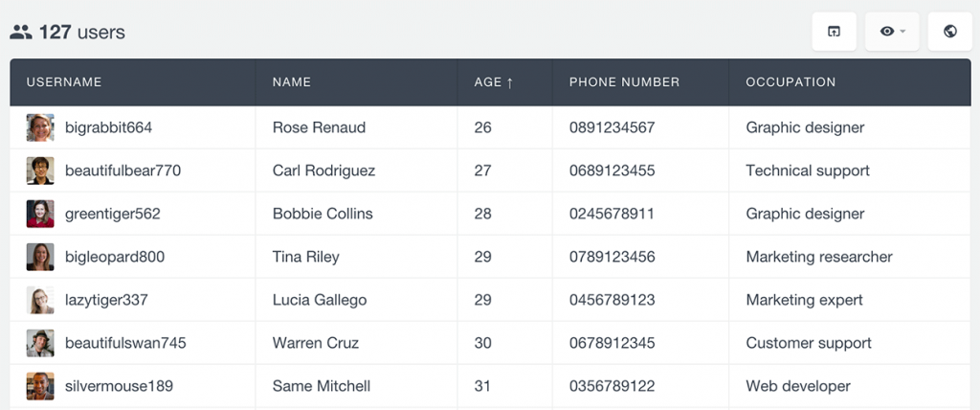
Task: Click username beautifulbear770
Action: click(x=122, y=171)
